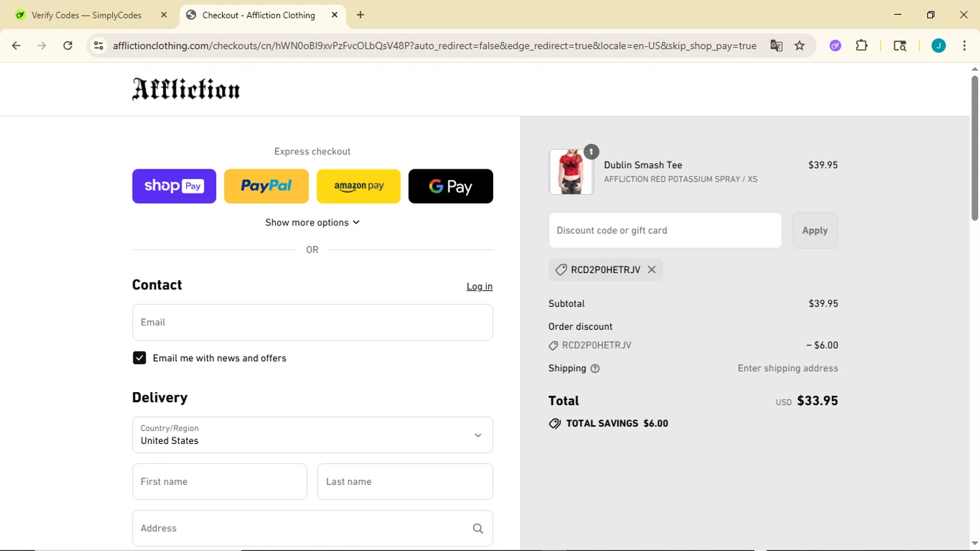Image resolution: width=980 pixels, height=551 pixels.
Task: Switch to the Verify Codes — SimplyCodes tab
Action: pos(86,15)
